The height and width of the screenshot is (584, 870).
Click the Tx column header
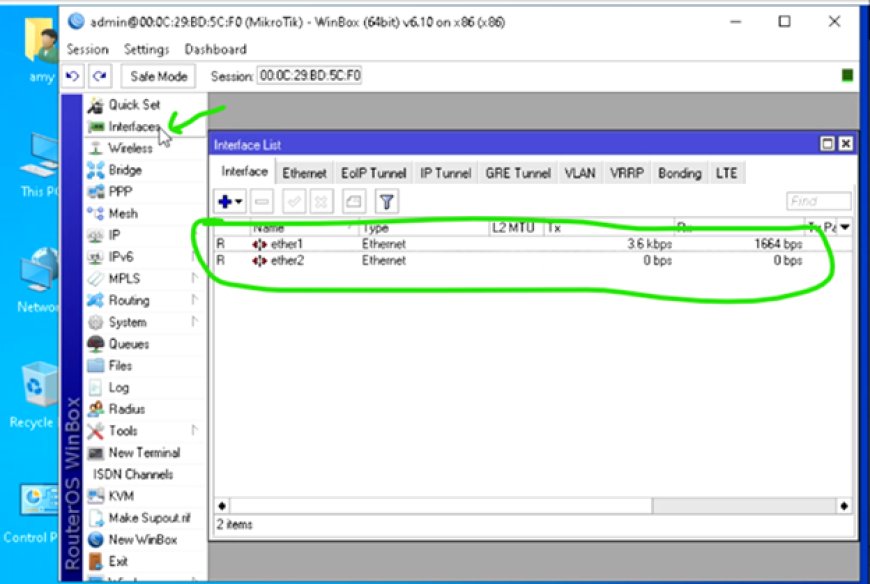click(608, 227)
